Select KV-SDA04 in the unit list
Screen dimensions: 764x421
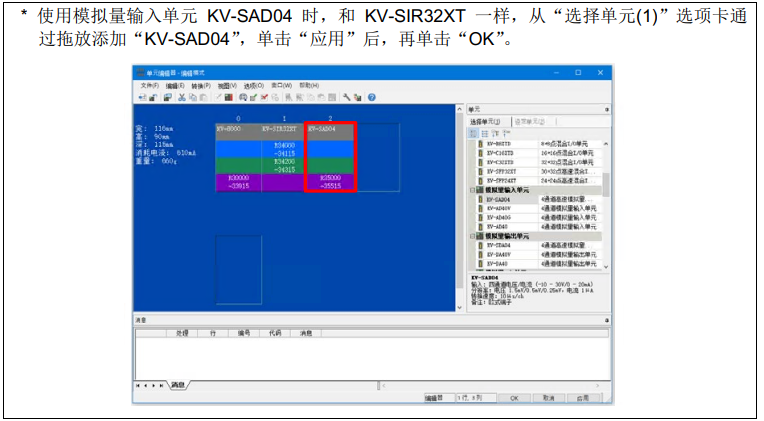point(498,246)
